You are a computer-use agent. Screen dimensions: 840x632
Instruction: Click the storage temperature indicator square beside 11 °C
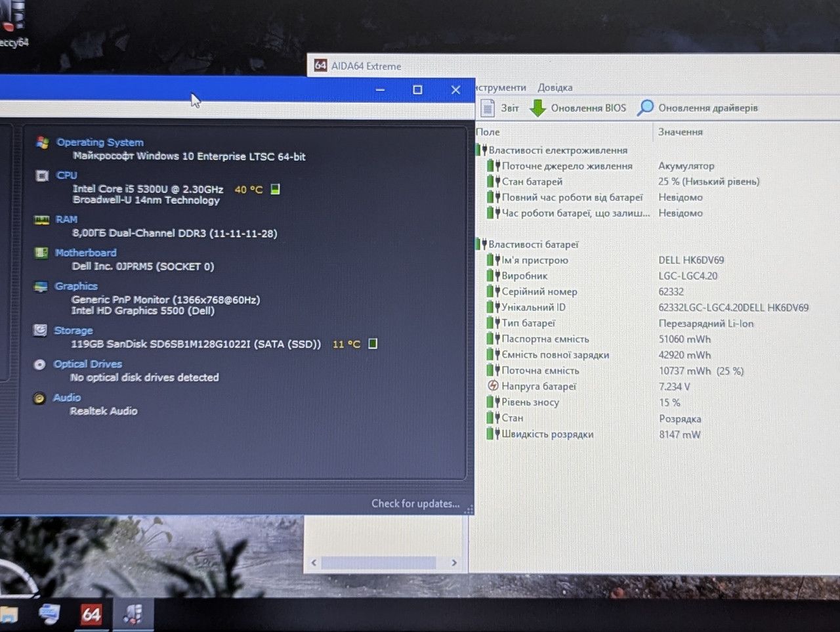tap(373, 343)
